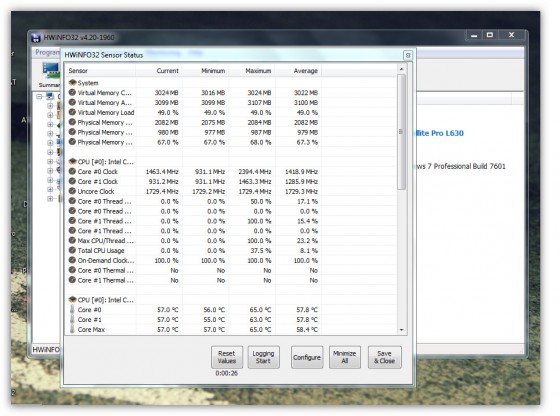560x416 pixels.
Task: Select the Total CPU Usage row label
Action: 101,251
